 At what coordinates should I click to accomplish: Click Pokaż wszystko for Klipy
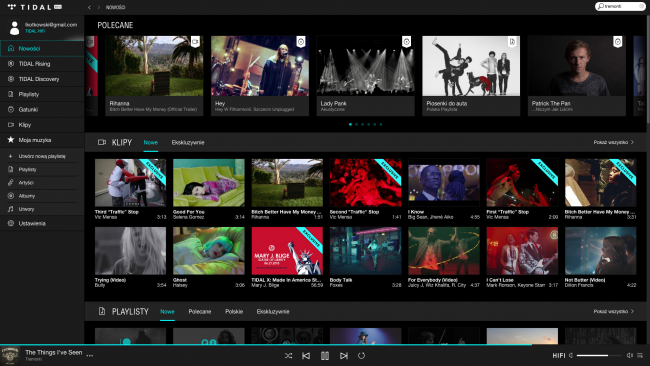coord(614,142)
